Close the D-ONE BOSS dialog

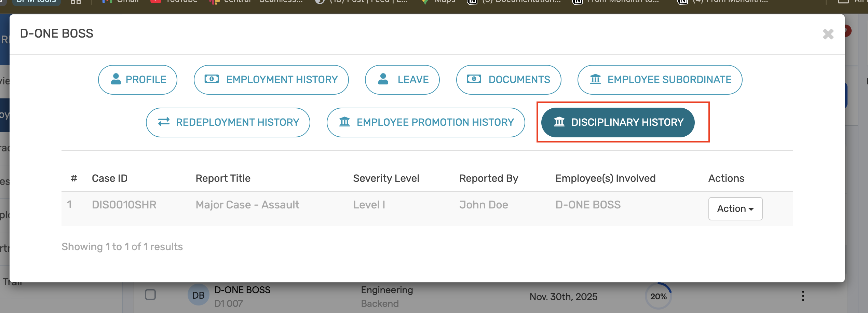(828, 34)
